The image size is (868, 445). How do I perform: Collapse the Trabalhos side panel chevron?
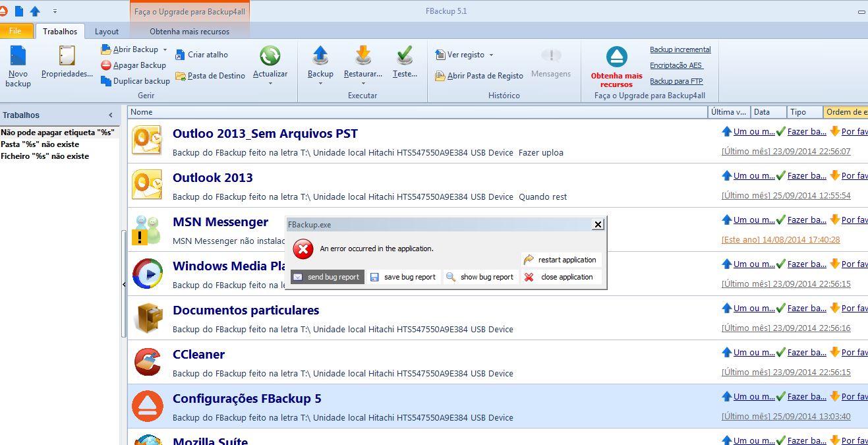[x=111, y=115]
